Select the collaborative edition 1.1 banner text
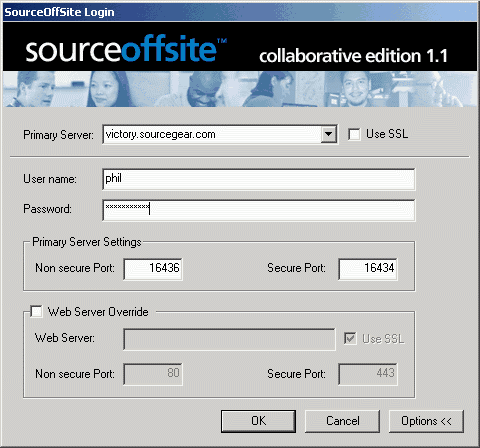 (x=353, y=56)
